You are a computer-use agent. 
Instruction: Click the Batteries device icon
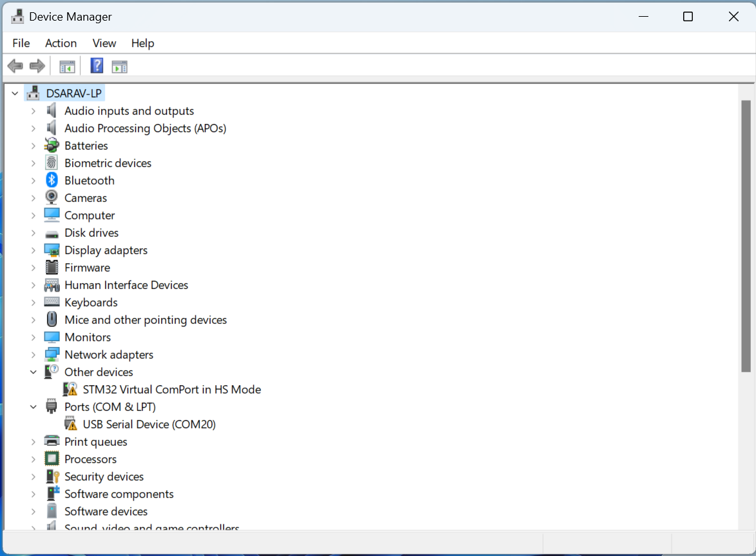pyautogui.click(x=52, y=145)
